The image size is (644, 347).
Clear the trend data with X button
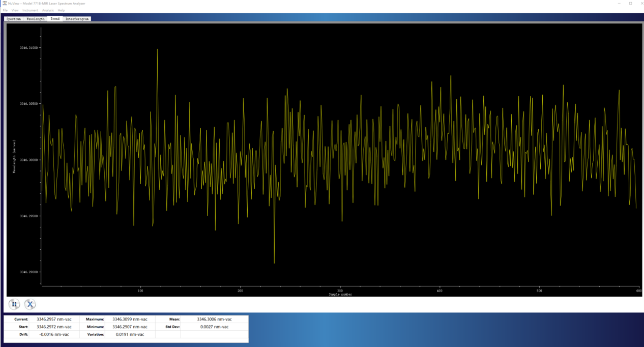(x=30, y=304)
